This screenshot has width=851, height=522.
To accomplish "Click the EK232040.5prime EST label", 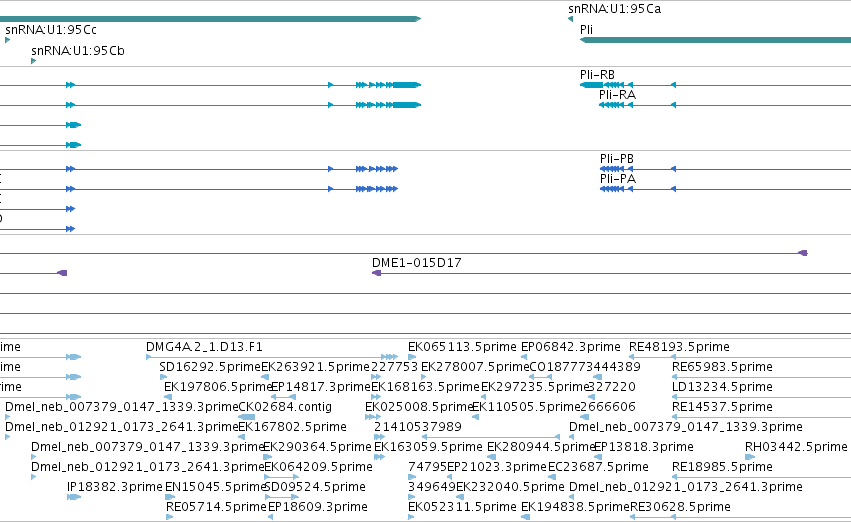I will (x=510, y=487).
